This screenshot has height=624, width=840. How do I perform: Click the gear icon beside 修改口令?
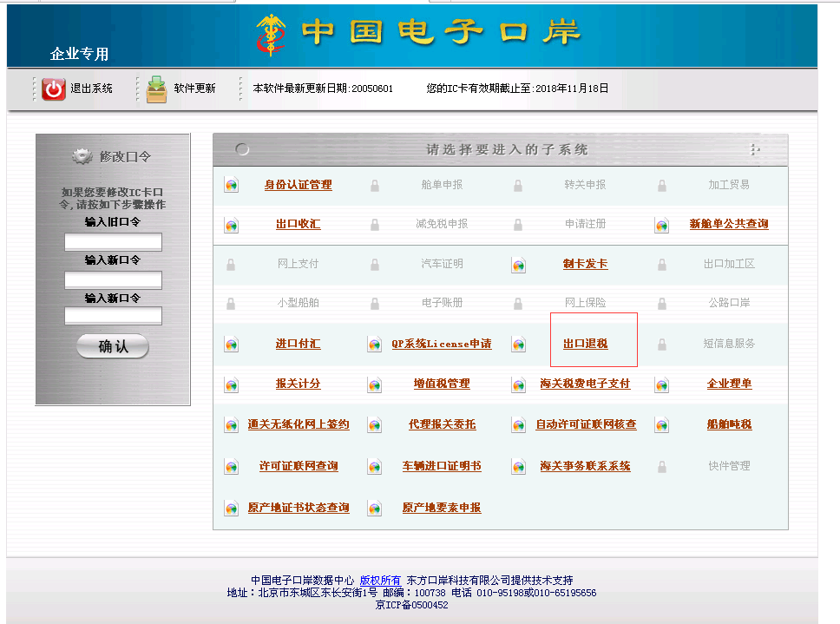coord(82,156)
